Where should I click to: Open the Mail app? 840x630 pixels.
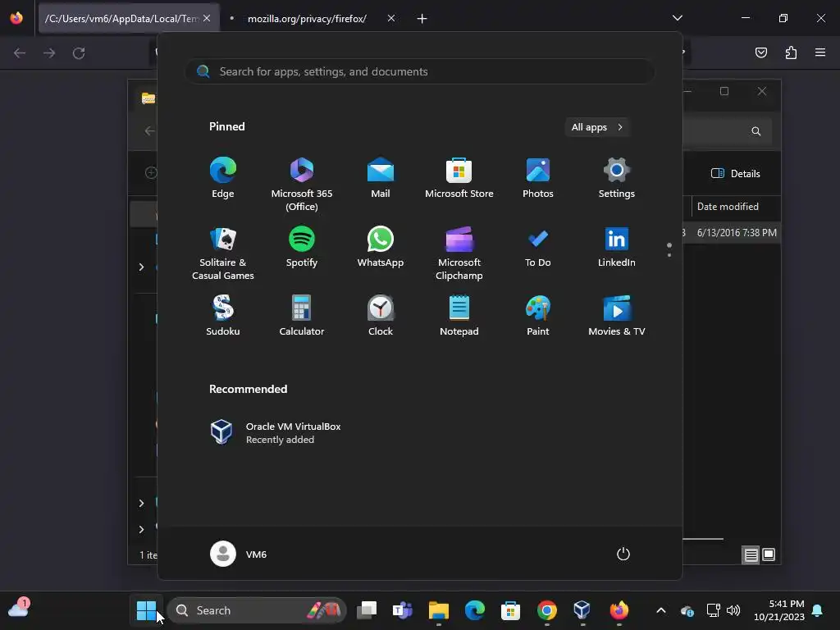coord(381,177)
